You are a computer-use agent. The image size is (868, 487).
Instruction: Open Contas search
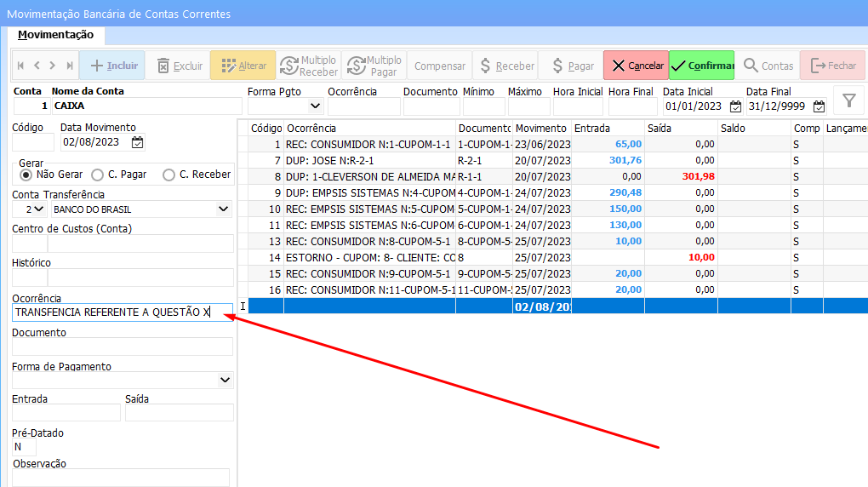[x=767, y=66]
